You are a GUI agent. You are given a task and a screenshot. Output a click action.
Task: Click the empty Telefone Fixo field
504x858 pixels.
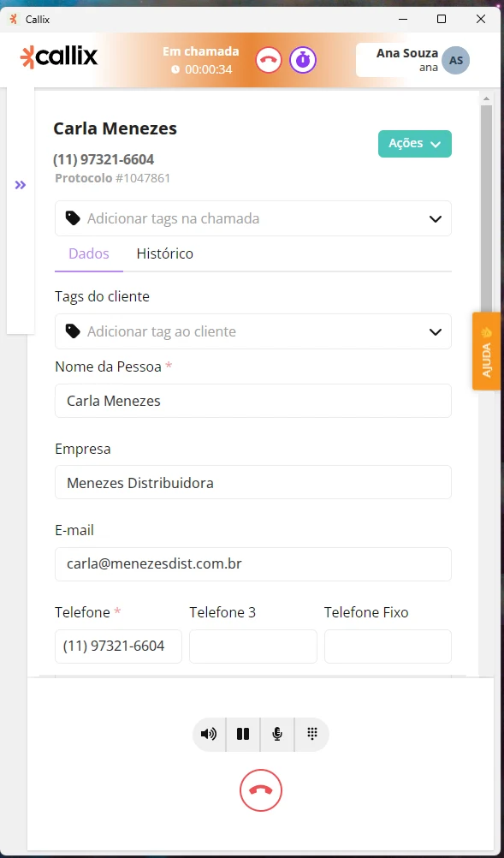click(x=388, y=646)
